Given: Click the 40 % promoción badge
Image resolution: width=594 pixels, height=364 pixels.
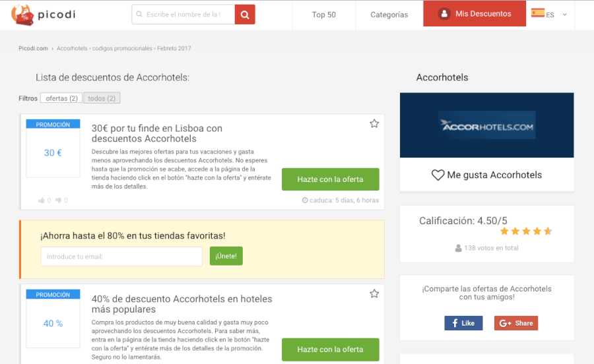Looking at the screenshot, I should [53, 318].
